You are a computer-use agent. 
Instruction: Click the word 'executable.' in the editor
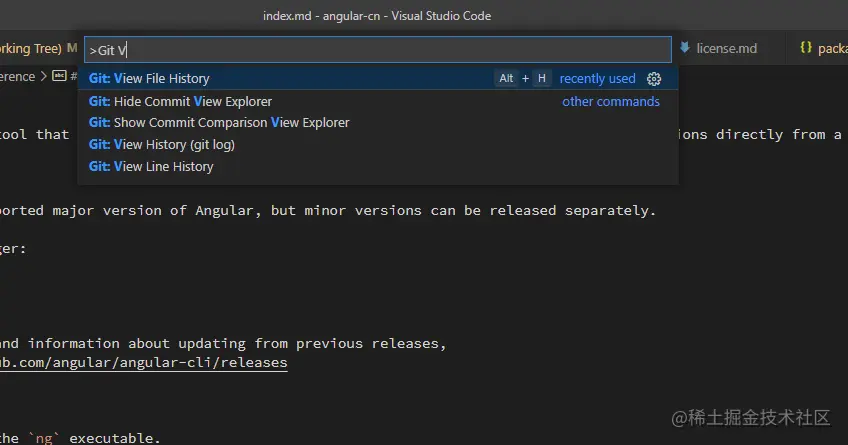[115, 437]
